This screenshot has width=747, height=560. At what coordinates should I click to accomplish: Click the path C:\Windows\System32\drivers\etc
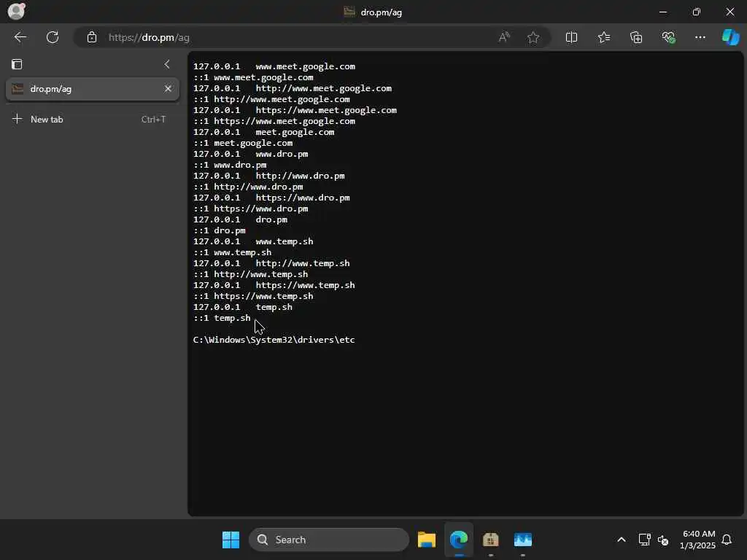[x=274, y=340]
